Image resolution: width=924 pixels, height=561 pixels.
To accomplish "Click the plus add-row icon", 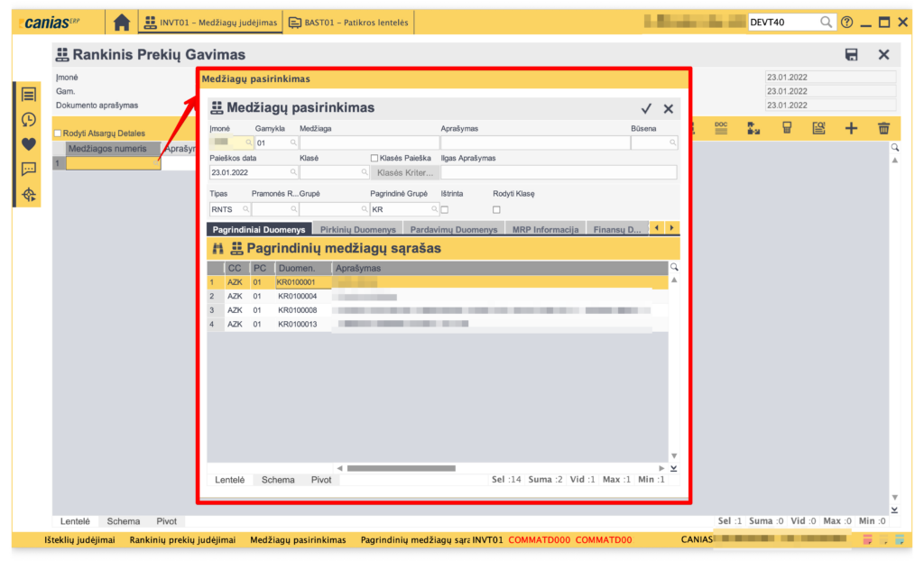I will pyautogui.click(x=850, y=129).
